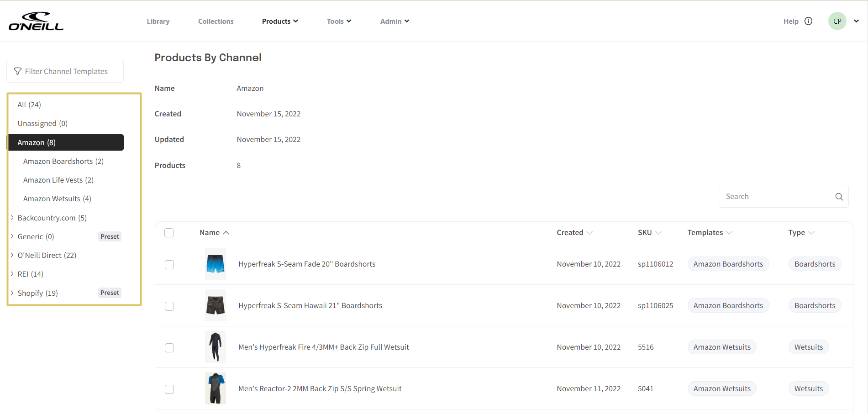Select All (24) channel
Viewport: 868px width, 414px height.
[x=29, y=105]
